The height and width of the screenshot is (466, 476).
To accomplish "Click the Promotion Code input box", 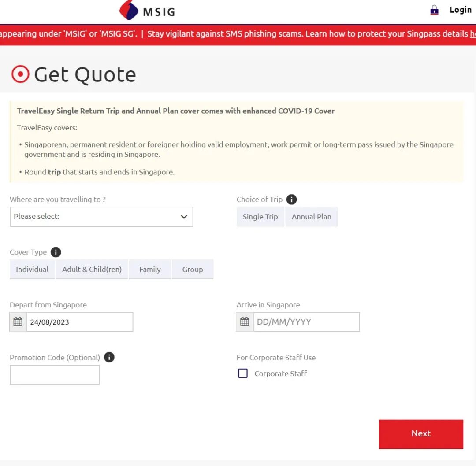I will click(55, 375).
